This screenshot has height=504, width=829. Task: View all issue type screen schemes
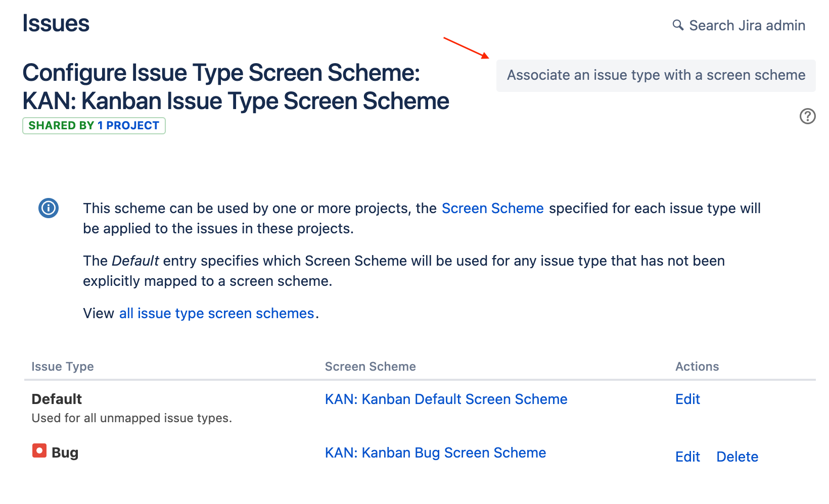click(217, 313)
